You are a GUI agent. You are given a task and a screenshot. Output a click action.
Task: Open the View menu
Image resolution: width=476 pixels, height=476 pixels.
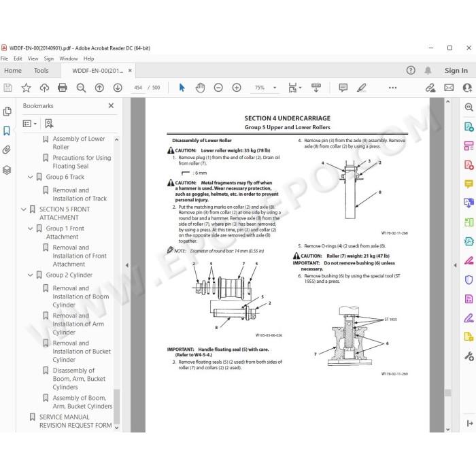[33, 58]
